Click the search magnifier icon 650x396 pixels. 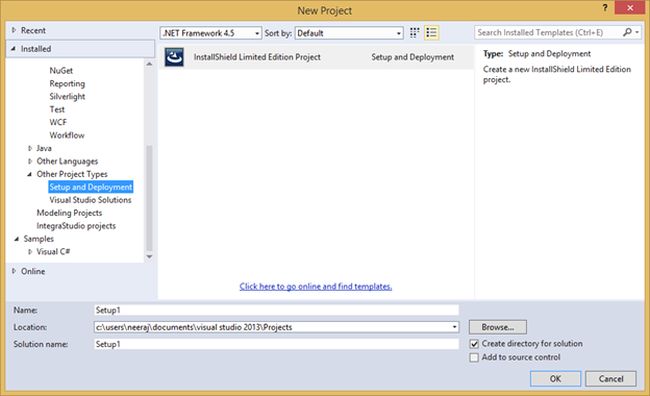point(627,32)
